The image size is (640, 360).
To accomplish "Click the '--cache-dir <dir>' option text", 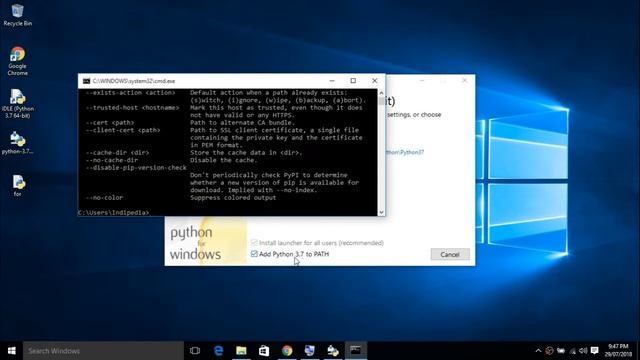I will coord(117,153).
